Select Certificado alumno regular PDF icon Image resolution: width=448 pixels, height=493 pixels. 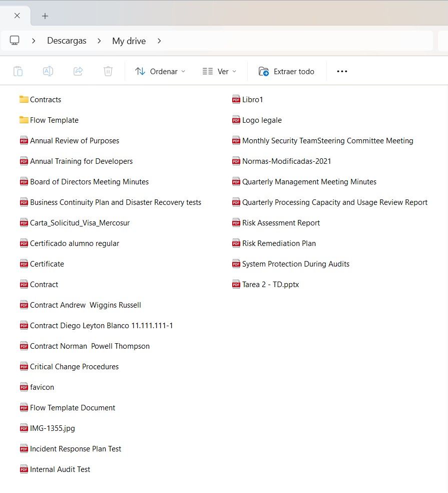(x=24, y=243)
